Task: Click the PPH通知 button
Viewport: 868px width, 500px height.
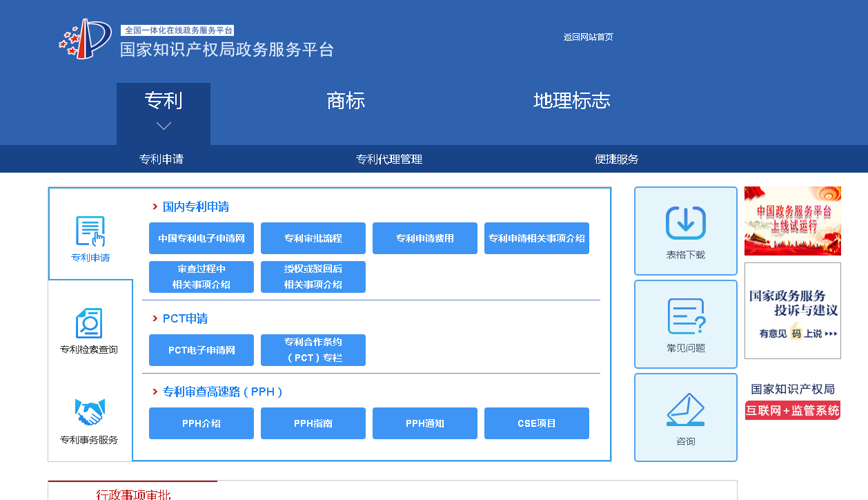Action: 424,423
